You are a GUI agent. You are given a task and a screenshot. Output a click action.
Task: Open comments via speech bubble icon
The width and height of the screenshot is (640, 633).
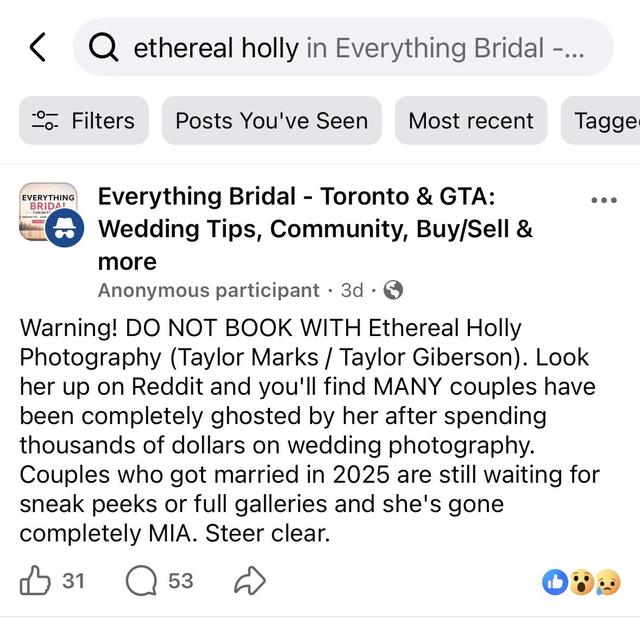tap(141, 580)
